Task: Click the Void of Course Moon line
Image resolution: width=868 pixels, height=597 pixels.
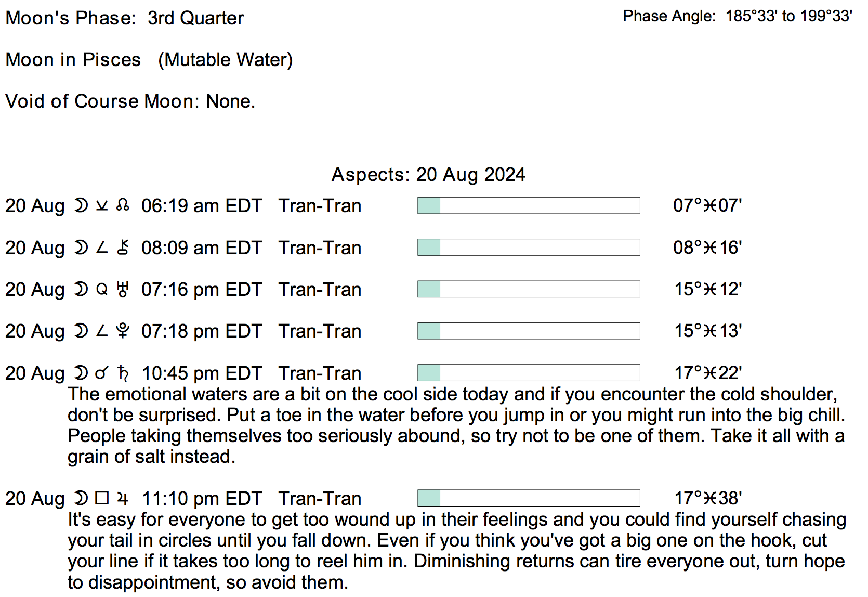Action: (x=130, y=101)
